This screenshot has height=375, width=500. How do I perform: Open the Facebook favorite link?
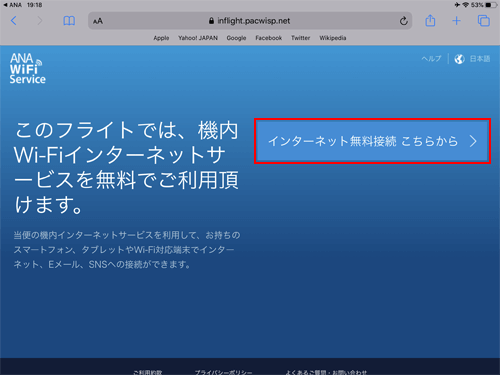pyautogui.click(x=269, y=38)
